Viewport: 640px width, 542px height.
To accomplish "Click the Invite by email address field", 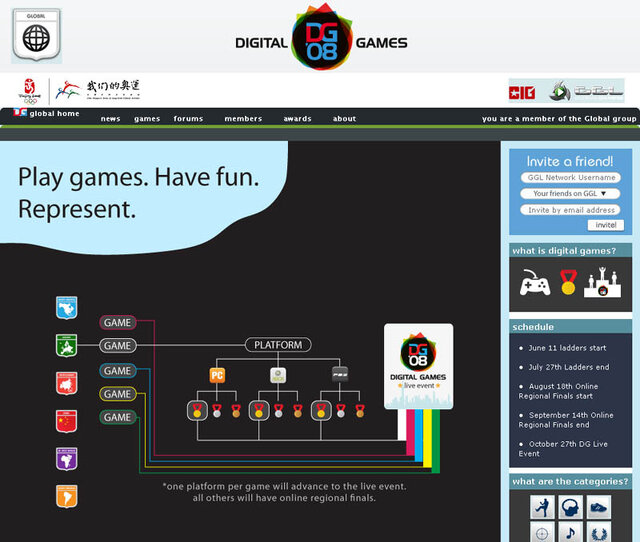I will (570, 210).
